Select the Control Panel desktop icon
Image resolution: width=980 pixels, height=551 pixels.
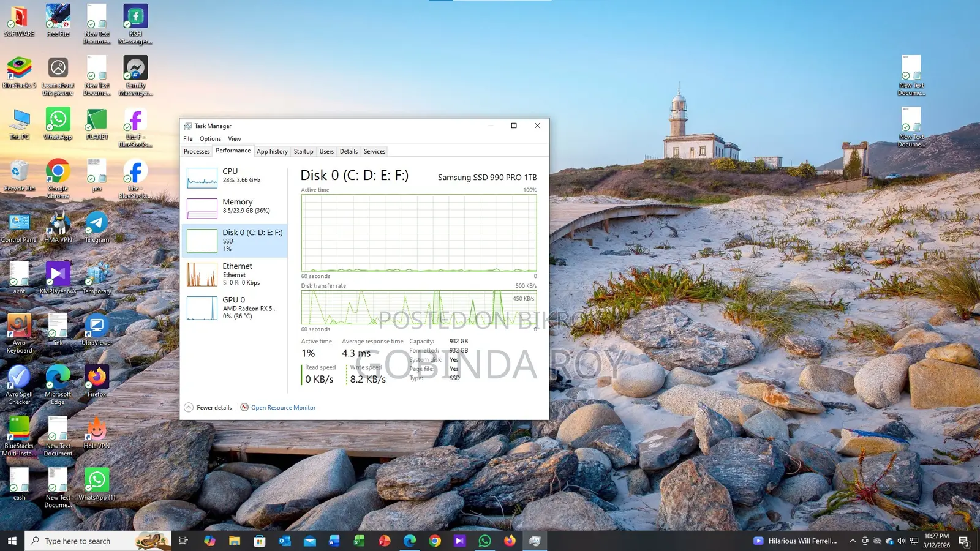pyautogui.click(x=19, y=227)
